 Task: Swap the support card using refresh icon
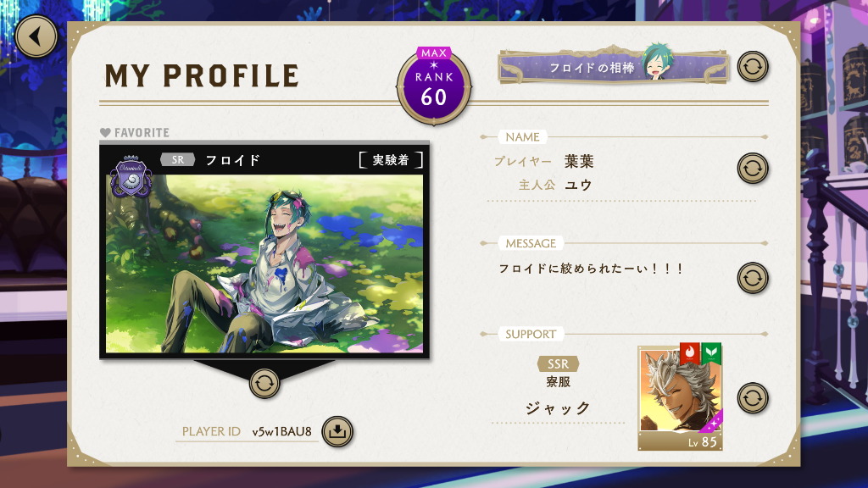click(753, 398)
